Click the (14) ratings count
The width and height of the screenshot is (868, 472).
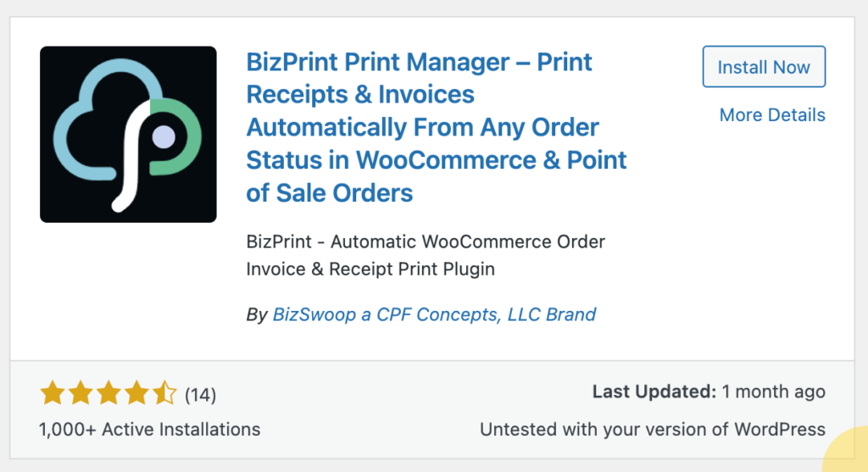click(200, 395)
